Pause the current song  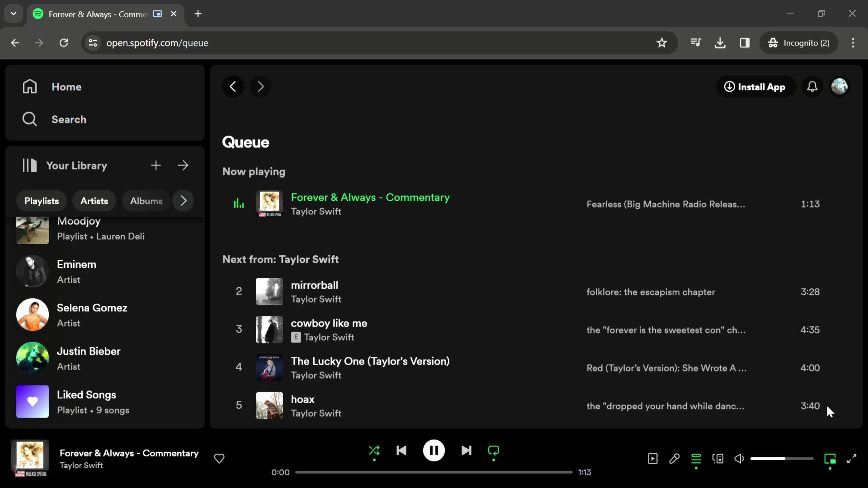click(434, 451)
